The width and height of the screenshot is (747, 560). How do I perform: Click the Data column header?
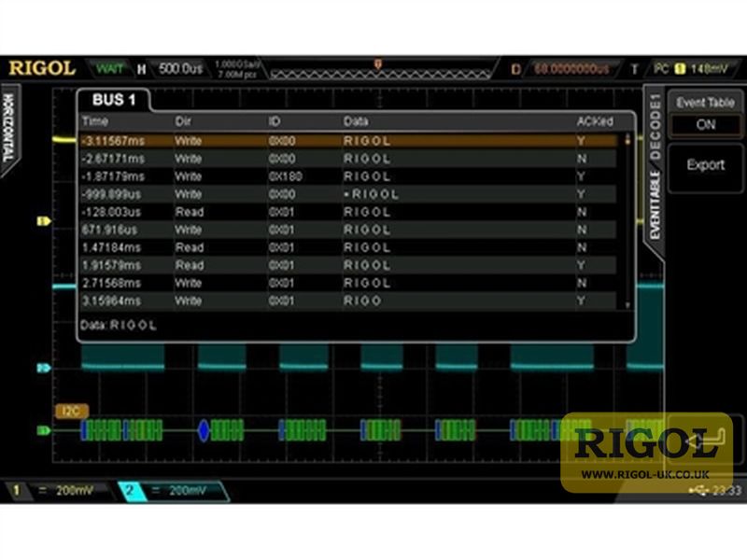[x=356, y=121]
